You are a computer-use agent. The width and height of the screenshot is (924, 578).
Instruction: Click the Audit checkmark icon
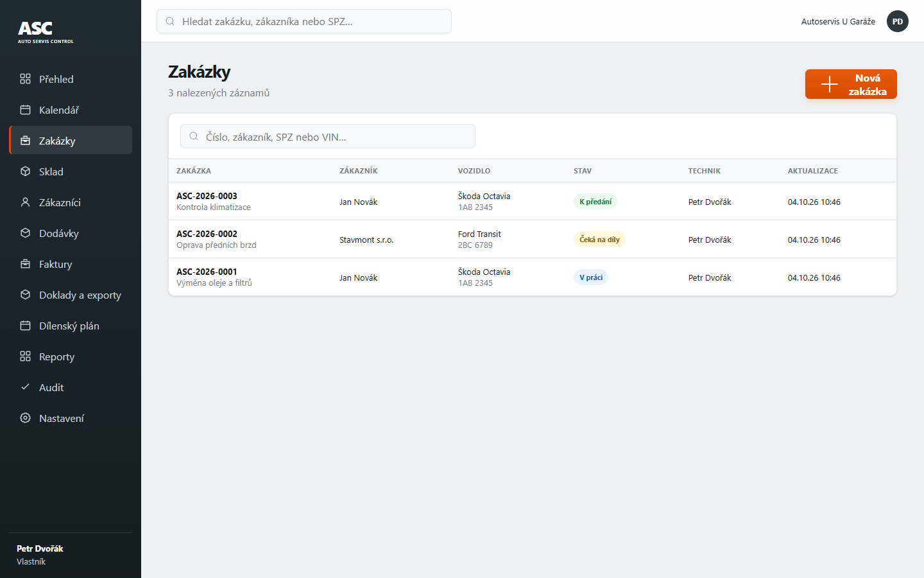(x=25, y=387)
